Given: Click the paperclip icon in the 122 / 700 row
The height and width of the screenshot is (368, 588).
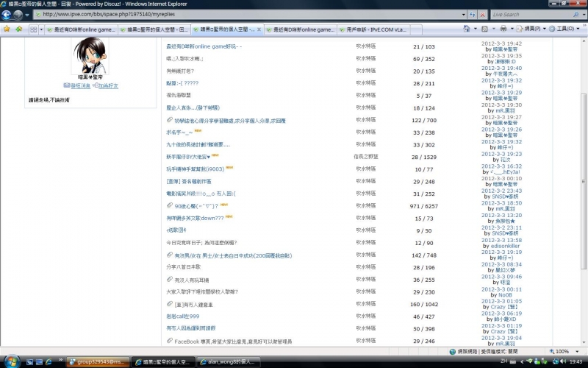Looking at the screenshot, I should 170,120.
